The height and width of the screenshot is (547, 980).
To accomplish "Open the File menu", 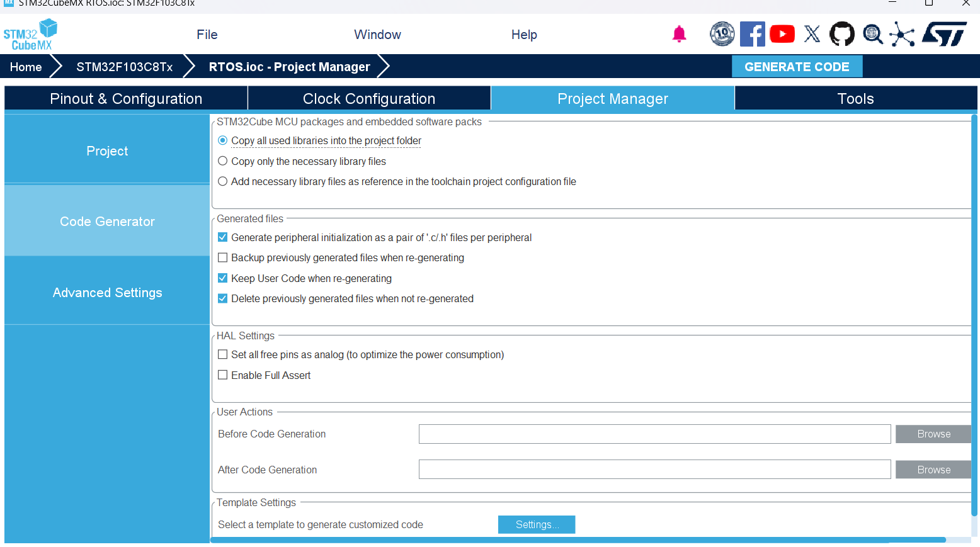I will pyautogui.click(x=207, y=35).
